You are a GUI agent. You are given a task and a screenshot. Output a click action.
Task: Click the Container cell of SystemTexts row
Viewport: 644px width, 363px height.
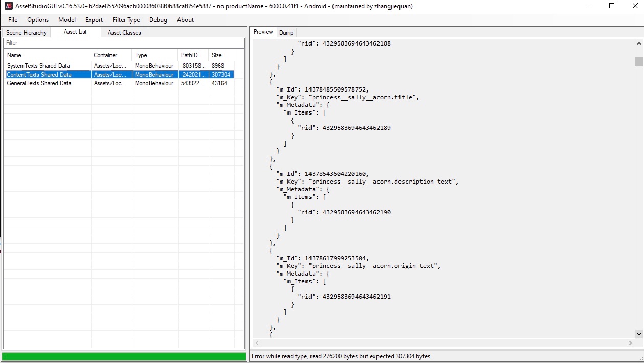click(x=110, y=66)
